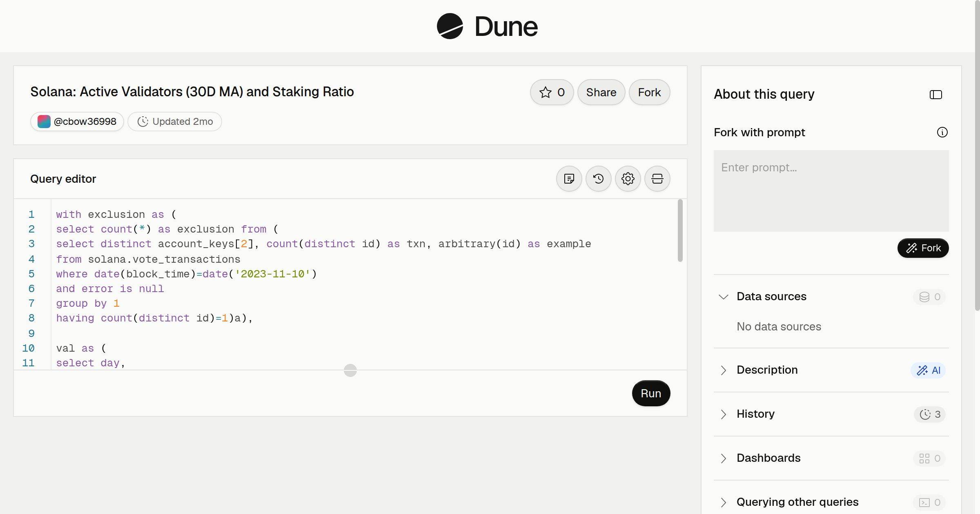Click the query editor vertical scrollbar
This screenshot has width=980, height=514.
680,230
